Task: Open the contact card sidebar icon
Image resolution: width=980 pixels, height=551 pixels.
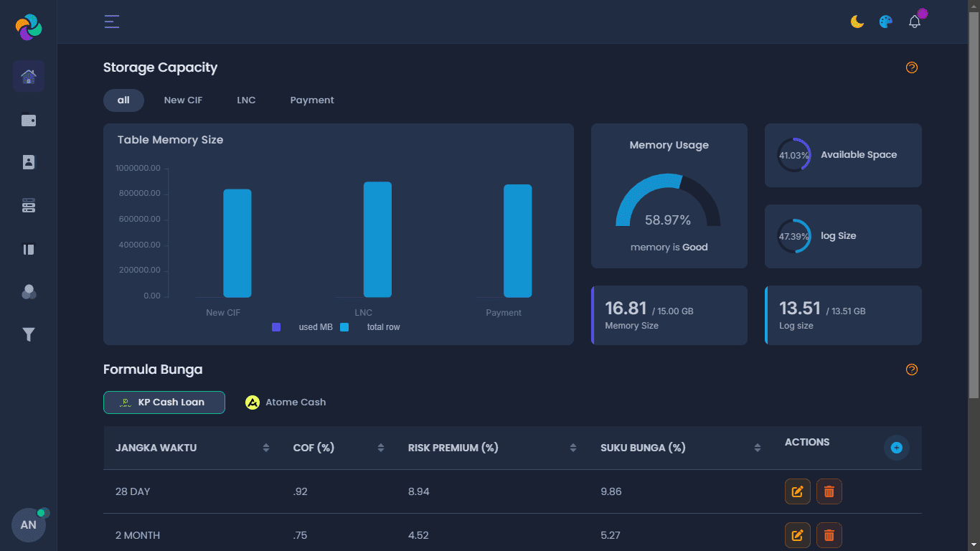Action: [x=29, y=162]
